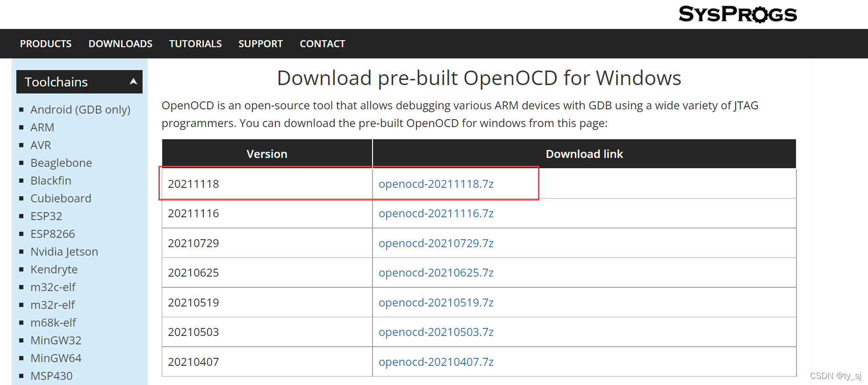Click version cell 20210407
The width and height of the screenshot is (868, 385).
[x=267, y=362]
